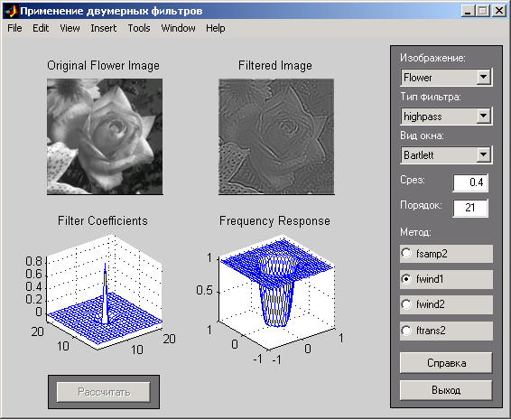Expand the highpass filter type dropdown
511x420 pixels.
(x=484, y=117)
